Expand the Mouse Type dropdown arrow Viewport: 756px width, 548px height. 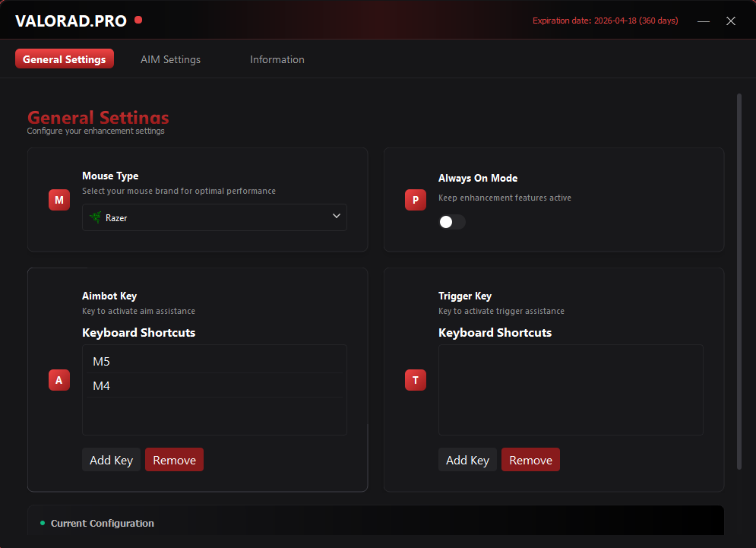click(337, 217)
